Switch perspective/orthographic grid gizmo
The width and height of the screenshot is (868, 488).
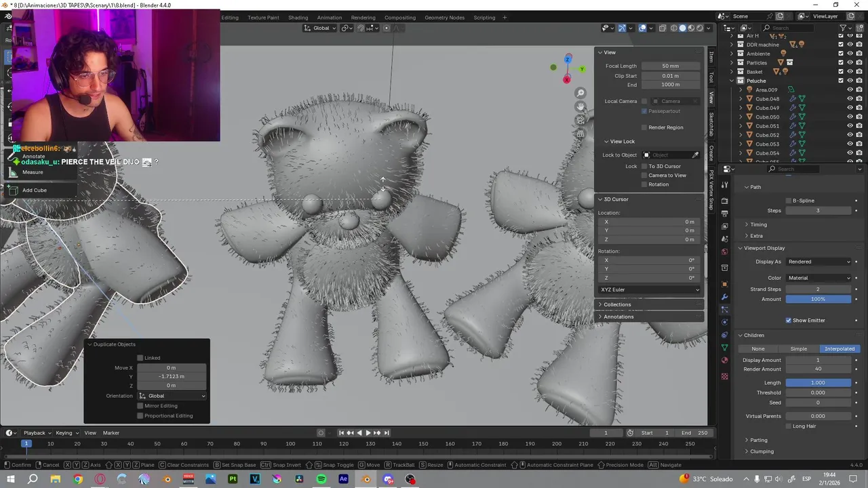click(x=580, y=134)
